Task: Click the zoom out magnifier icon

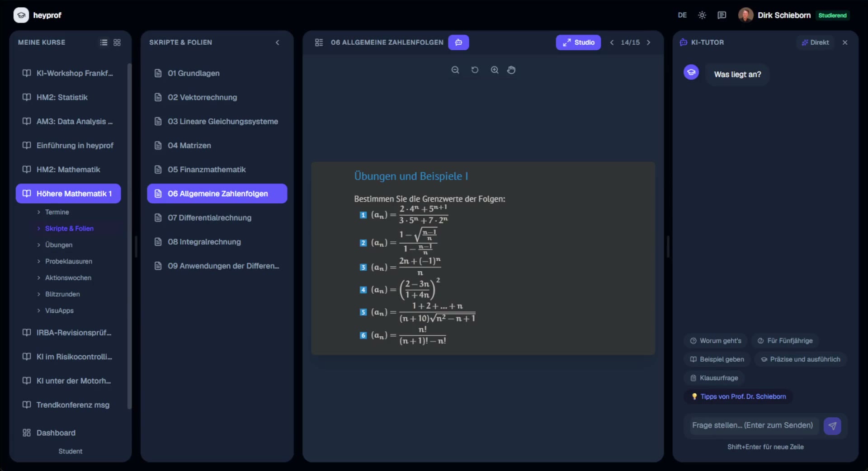Action: pos(455,70)
